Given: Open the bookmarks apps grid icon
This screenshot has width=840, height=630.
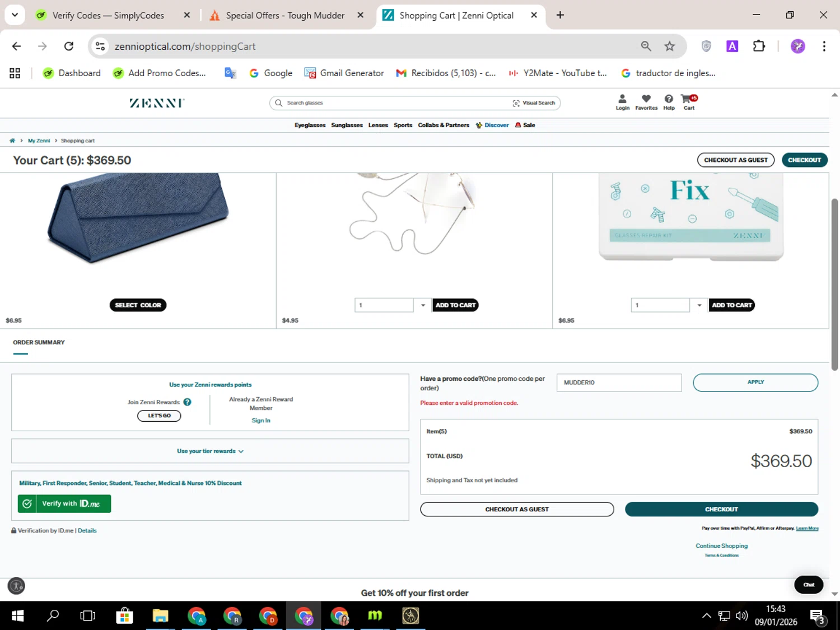Looking at the screenshot, I should coord(15,73).
